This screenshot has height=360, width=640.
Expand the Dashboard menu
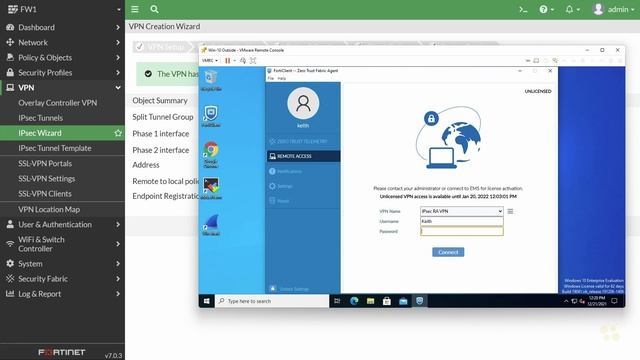(62, 27)
